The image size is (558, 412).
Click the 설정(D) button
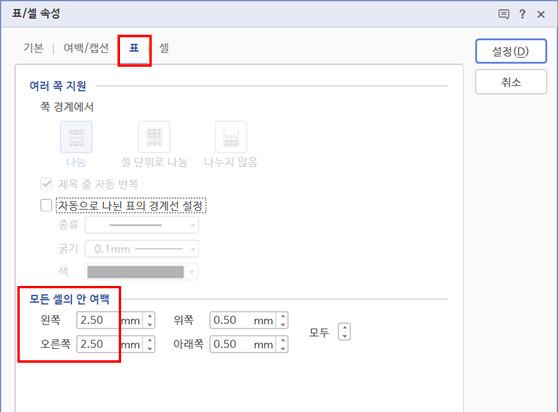511,51
